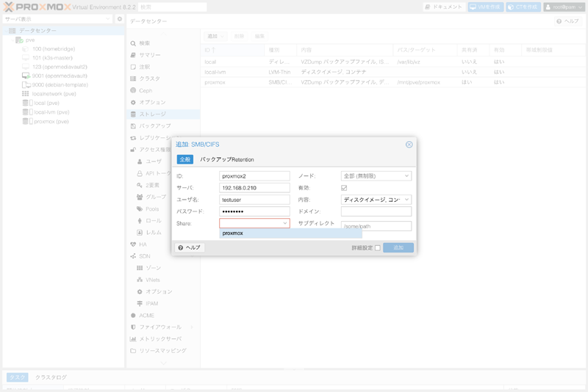Open the Share combo box arrow

tap(285, 223)
